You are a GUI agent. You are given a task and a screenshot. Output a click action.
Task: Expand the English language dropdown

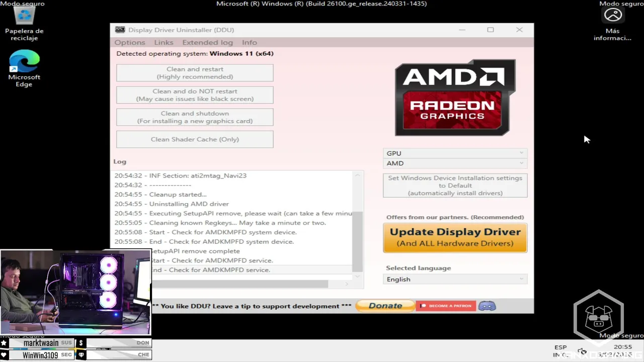455,279
